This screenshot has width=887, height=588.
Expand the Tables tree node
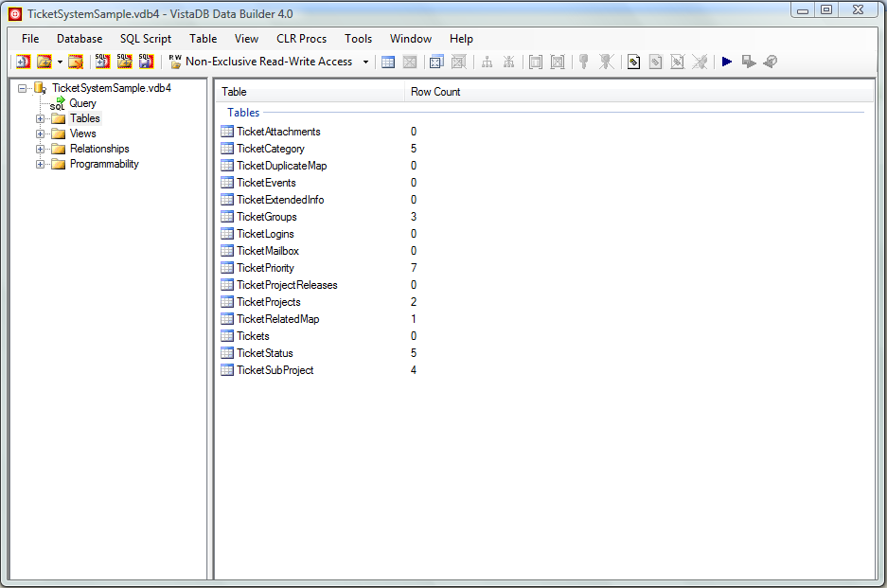click(x=41, y=118)
